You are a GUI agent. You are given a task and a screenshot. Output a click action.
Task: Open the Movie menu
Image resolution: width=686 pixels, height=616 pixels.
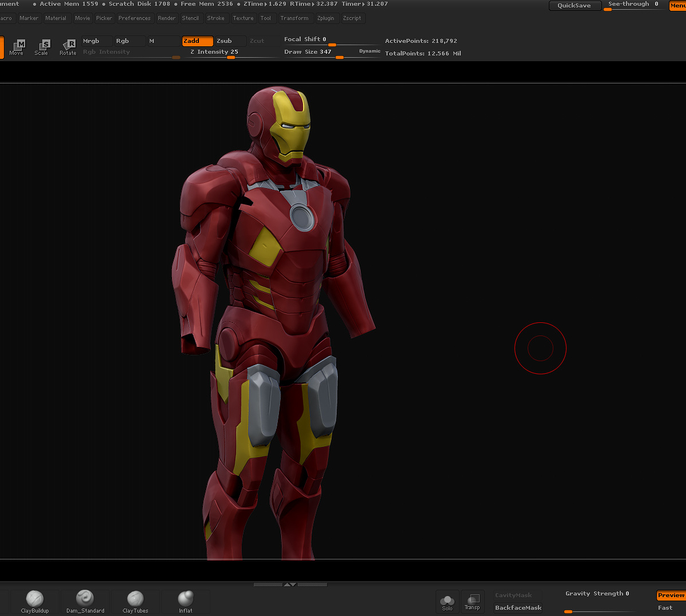click(x=82, y=18)
